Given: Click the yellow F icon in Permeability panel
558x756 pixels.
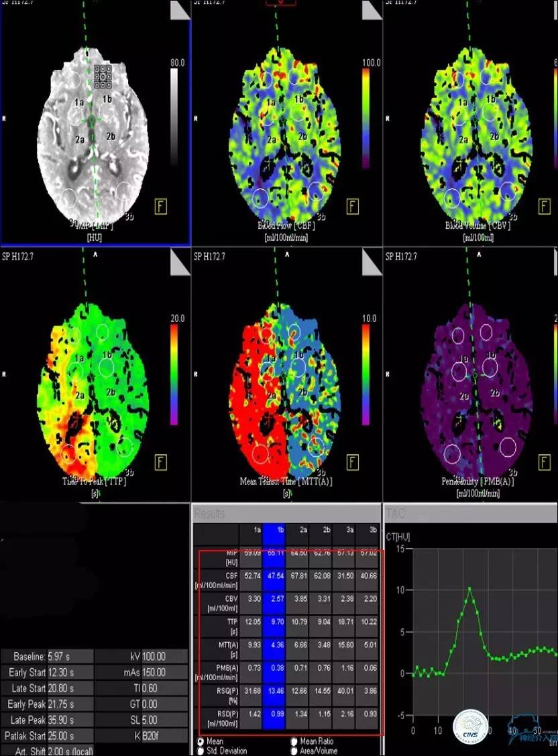Looking at the screenshot, I should click(x=545, y=462).
